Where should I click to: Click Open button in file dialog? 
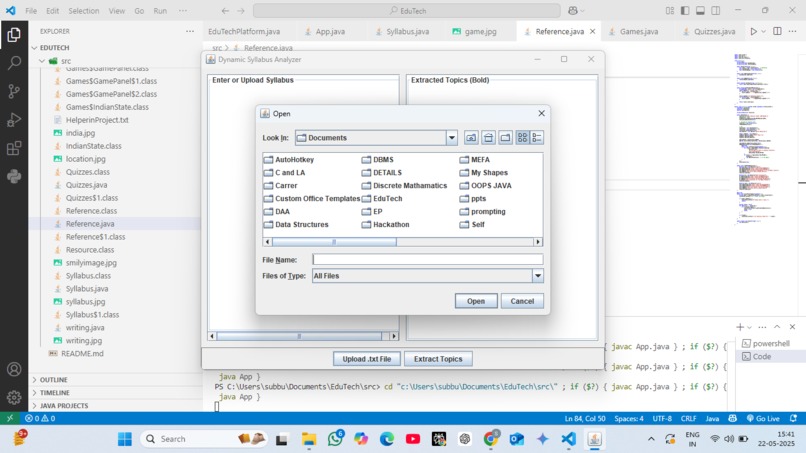click(x=476, y=301)
